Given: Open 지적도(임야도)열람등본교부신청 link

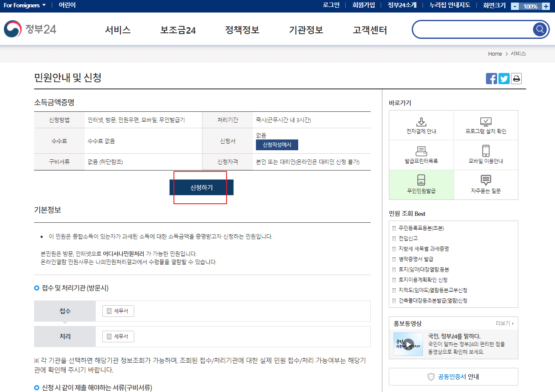Looking at the screenshot, I should [433, 290].
